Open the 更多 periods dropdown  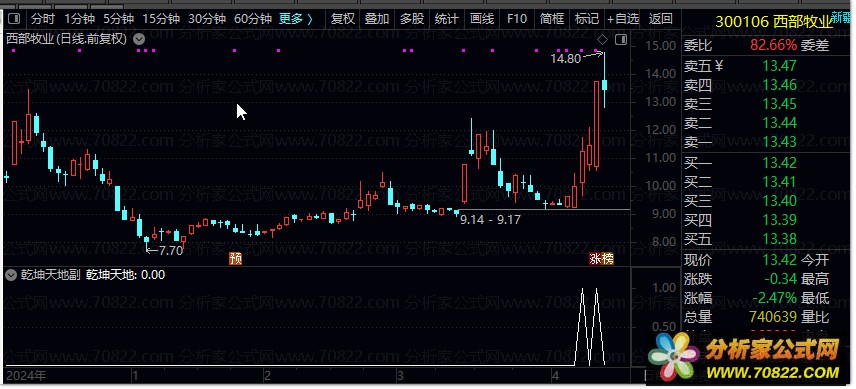296,19
